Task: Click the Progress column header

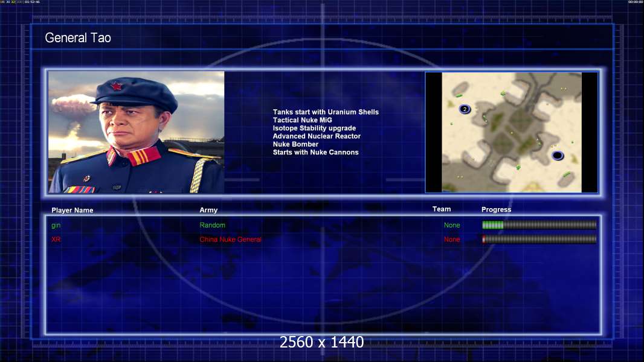Action: (x=496, y=209)
